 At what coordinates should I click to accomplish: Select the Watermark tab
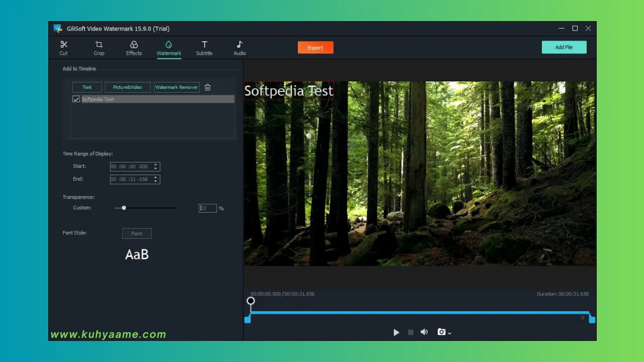tap(169, 48)
